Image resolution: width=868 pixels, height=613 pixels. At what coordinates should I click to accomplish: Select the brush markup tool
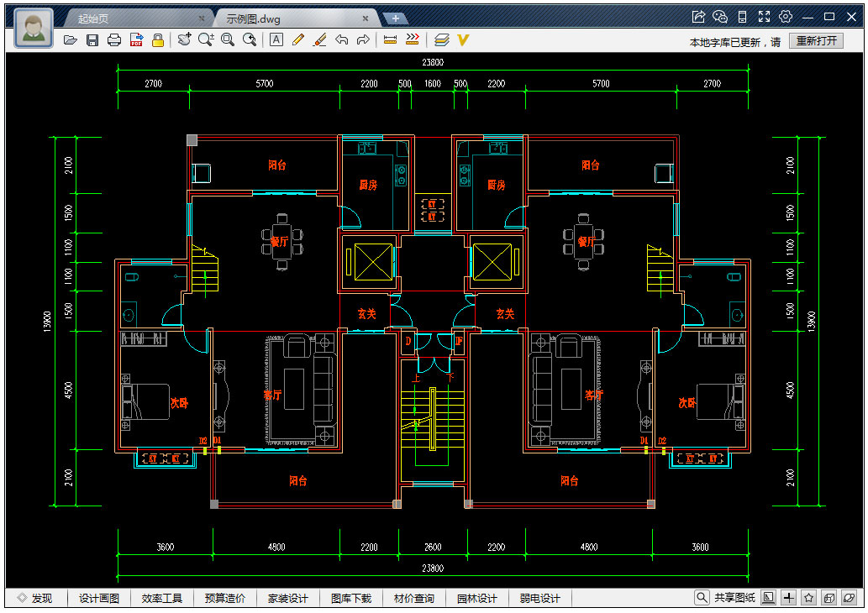[x=319, y=39]
